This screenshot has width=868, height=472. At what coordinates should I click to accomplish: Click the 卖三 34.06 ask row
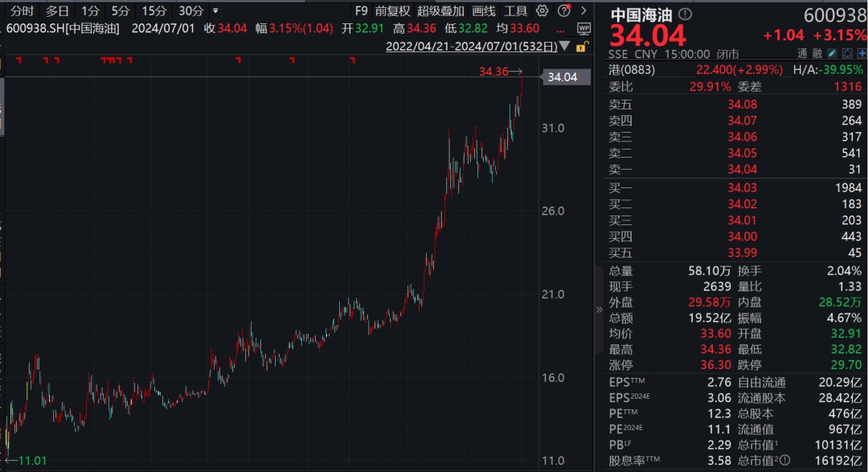(735, 137)
